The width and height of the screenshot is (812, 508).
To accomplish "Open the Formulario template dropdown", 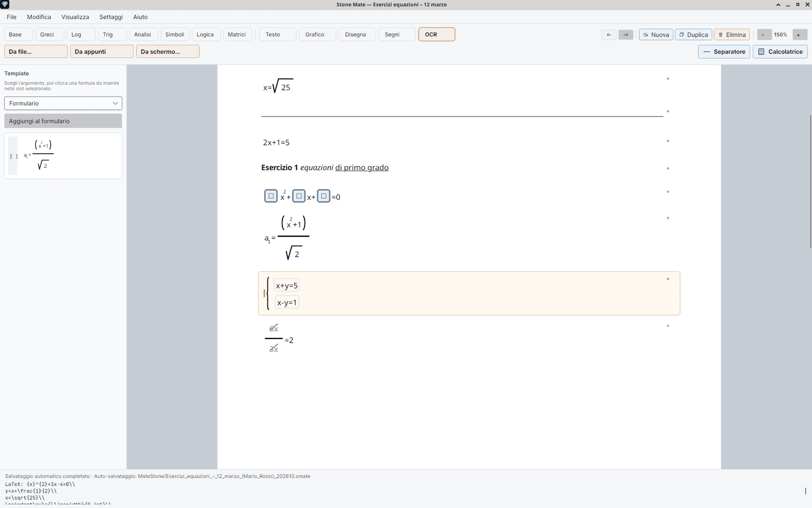I will 63,103.
